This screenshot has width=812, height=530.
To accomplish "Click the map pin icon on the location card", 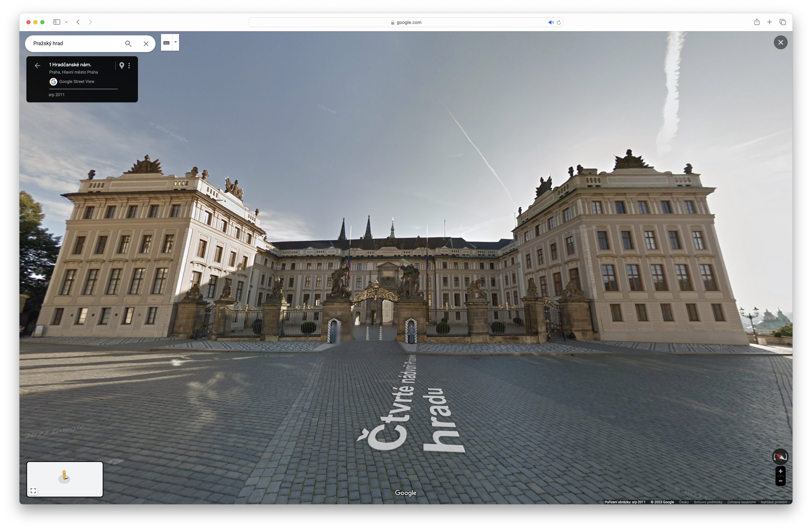I will click(122, 66).
